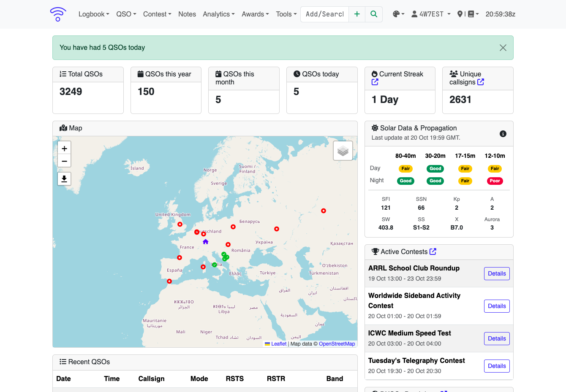This screenshot has width=566, height=392.
Task: Click the Total QSOs value 3249
Action: 71,92
